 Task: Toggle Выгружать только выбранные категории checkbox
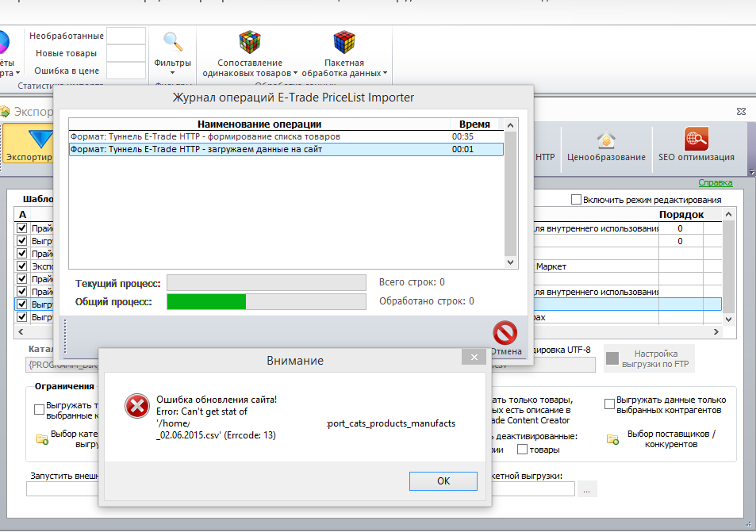click(40, 410)
